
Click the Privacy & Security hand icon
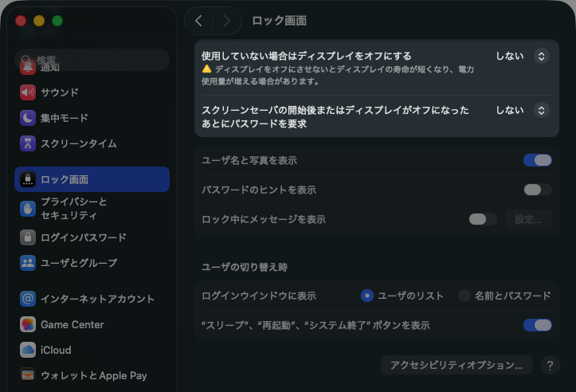pyautogui.click(x=28, y=209)
